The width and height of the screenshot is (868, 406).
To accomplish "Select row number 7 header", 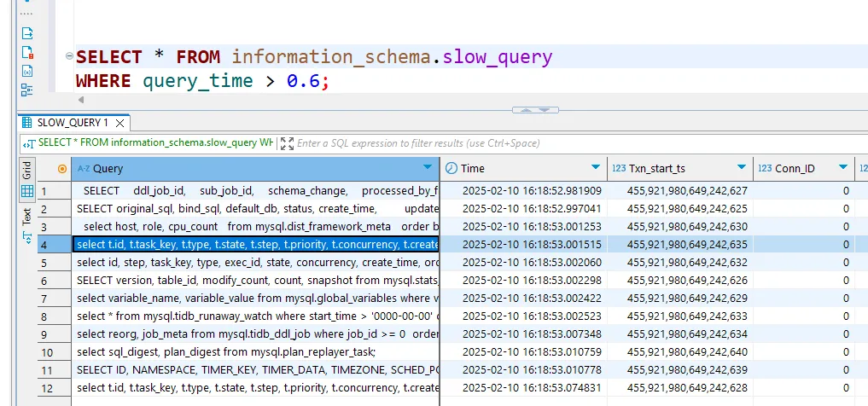I will click(55, 299).
